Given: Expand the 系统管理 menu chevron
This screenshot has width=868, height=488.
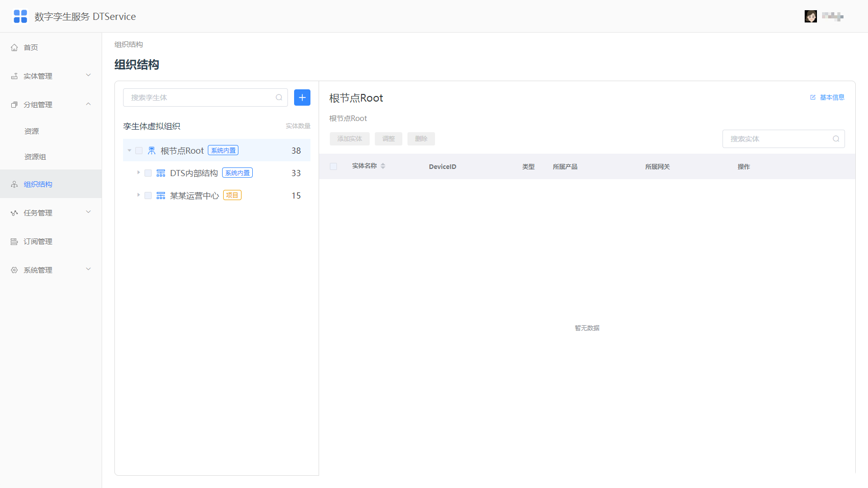Looking at the screenshot, I should pyautogui.click(x=88, y=270).
